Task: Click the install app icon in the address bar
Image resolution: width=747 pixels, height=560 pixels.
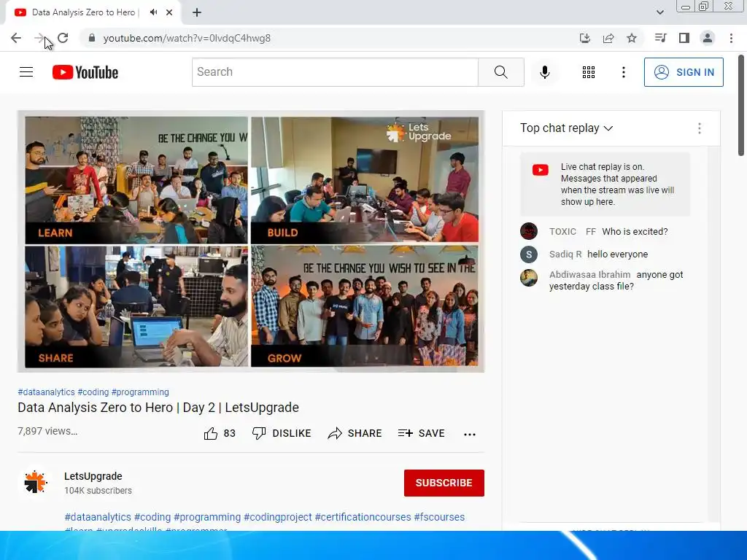Action: click(585, 38)
